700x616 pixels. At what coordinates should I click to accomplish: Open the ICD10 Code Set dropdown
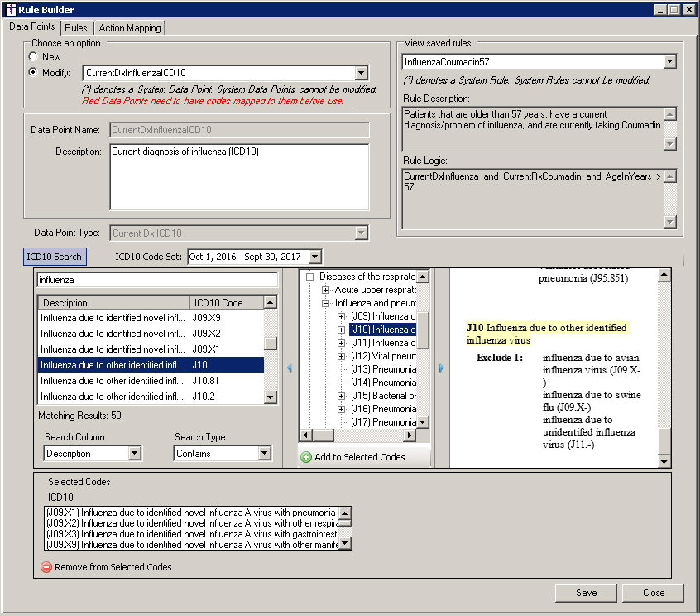[x=314, y=257]
